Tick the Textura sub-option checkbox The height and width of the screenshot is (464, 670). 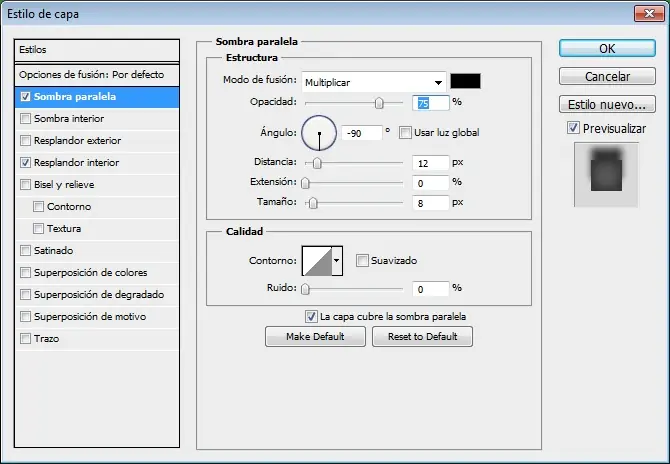pos(38,229)
